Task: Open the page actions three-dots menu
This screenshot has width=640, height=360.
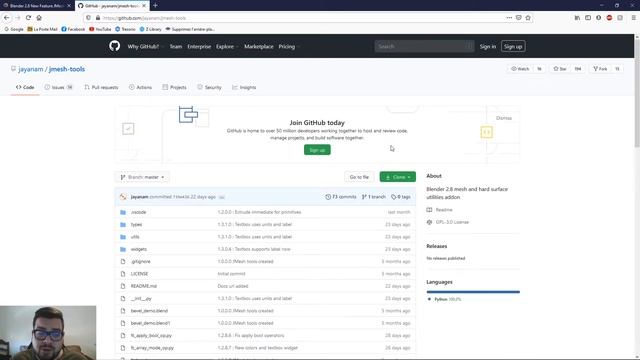Action: [x=509, y=18]
